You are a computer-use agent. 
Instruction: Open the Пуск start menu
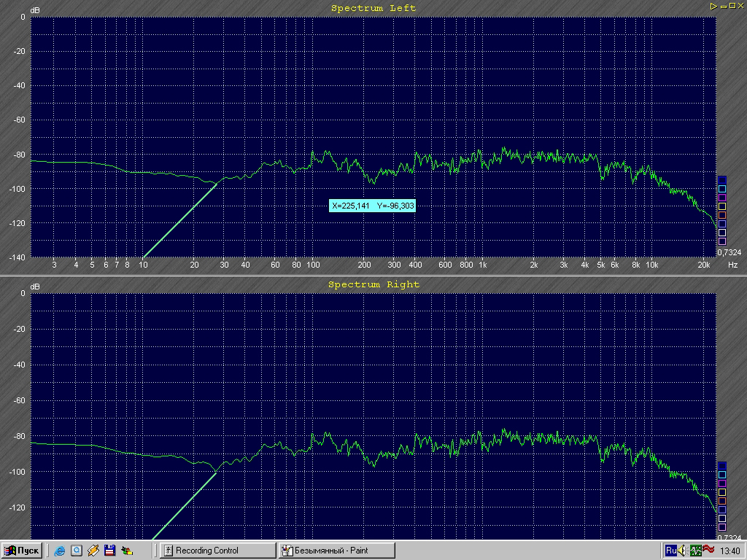pyautogui.click(x=22, y=551)
